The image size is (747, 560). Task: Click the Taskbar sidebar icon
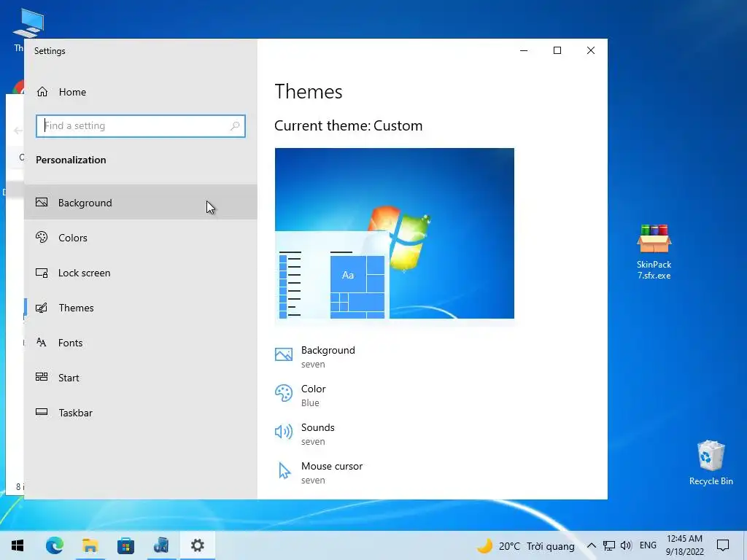tap(42, 412)
